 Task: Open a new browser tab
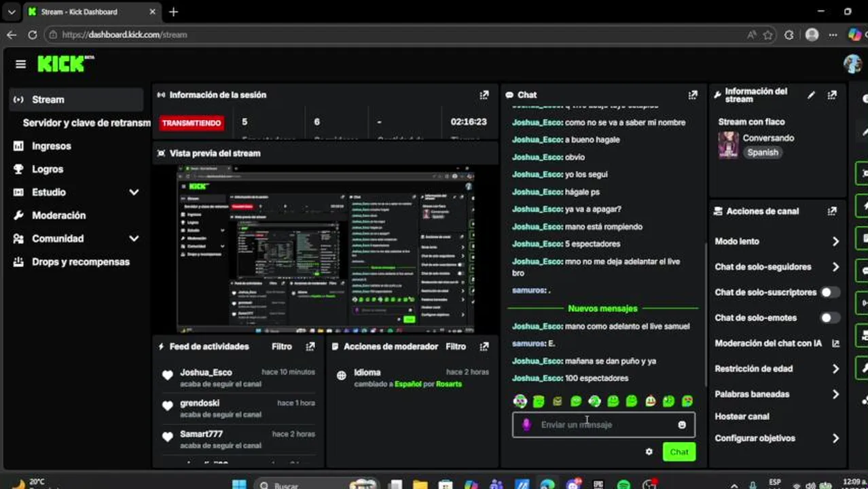pos(174,12)
